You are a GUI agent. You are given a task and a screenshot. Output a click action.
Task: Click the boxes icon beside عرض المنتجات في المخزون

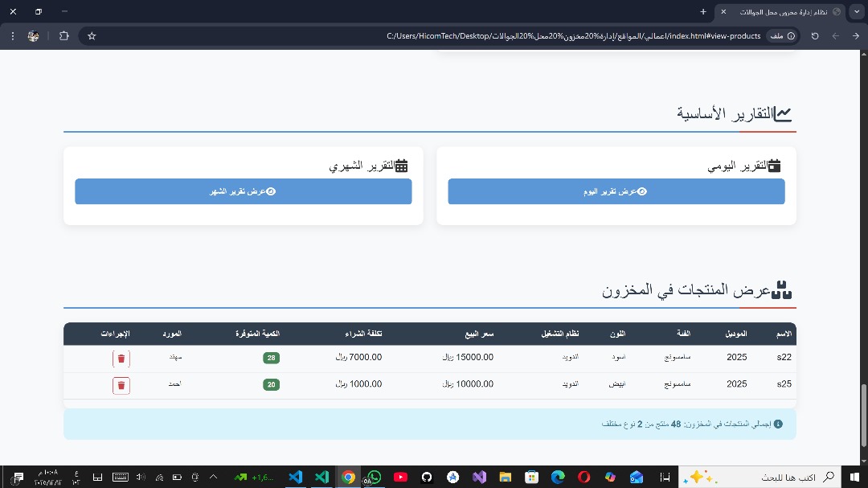[781, 289]
